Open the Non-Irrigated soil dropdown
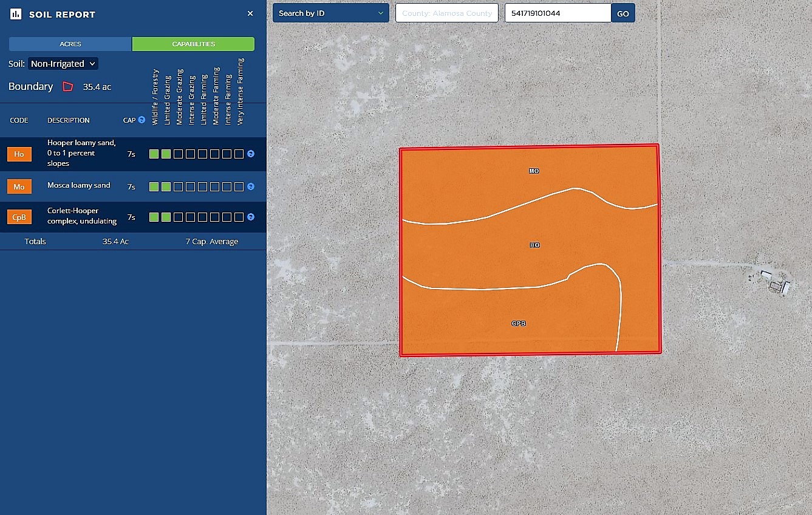This screenshot has width=812, height=515. coord(63,64)
